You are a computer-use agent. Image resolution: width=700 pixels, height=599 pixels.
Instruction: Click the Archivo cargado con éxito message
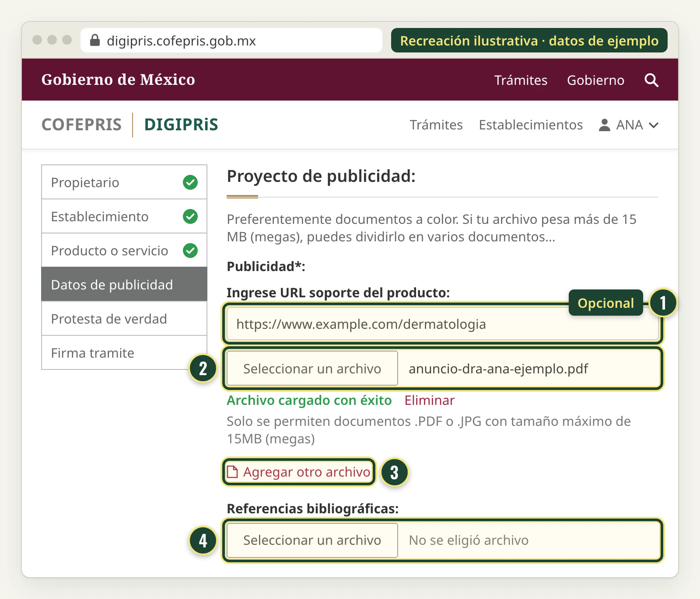[x=309, y=400]
